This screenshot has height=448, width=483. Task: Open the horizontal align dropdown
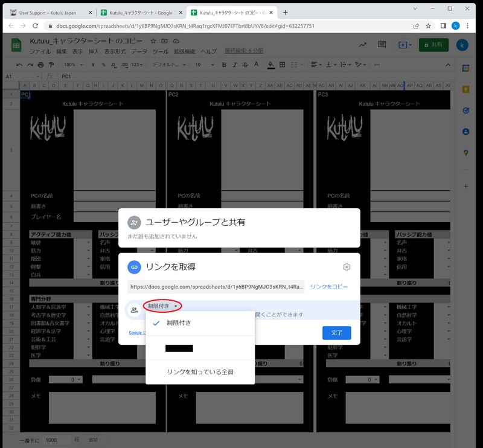click(x=316, y=65)
